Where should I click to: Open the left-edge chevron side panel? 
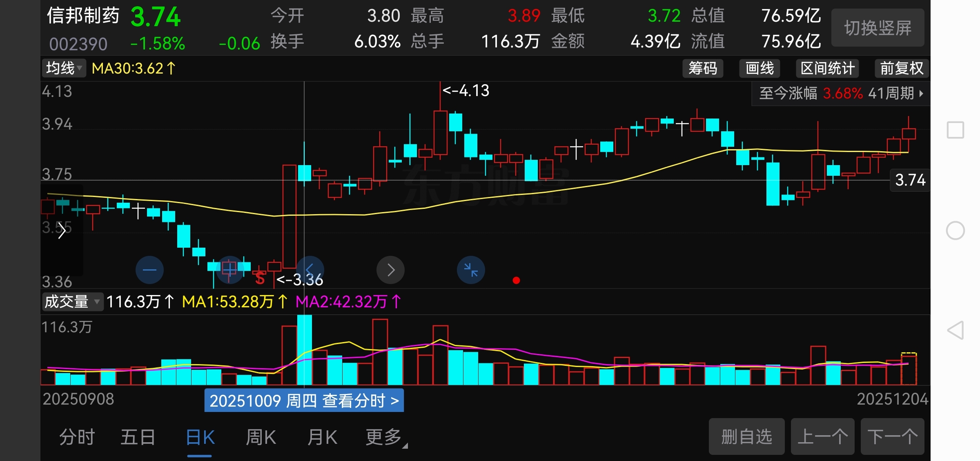(62, 231)
